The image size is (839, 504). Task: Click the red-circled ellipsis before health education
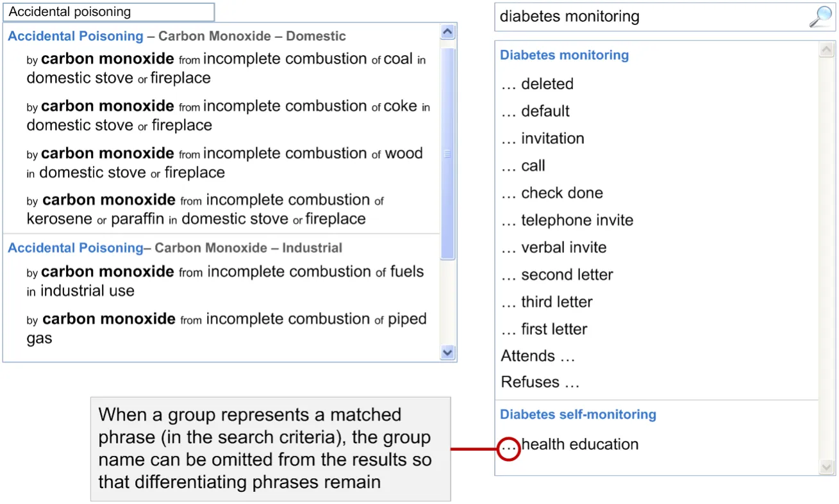click(x=508, y=449)
